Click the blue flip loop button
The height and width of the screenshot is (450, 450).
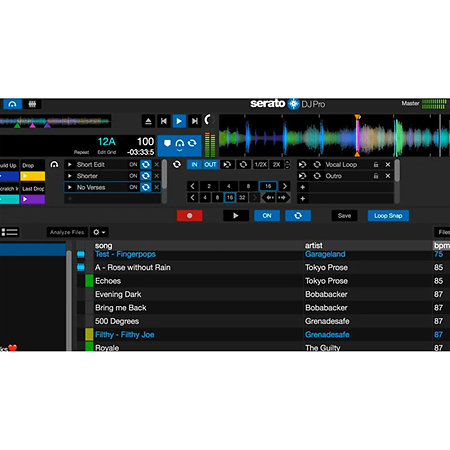(298, 216)
